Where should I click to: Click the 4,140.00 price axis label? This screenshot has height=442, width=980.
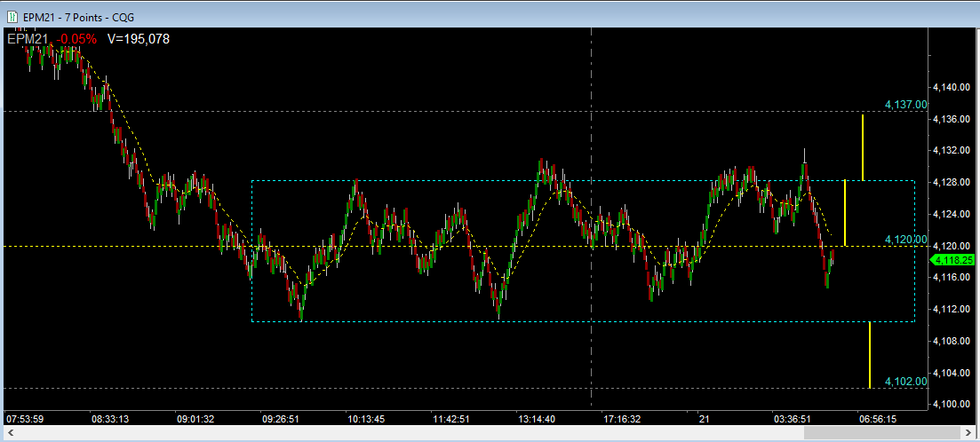952,87
